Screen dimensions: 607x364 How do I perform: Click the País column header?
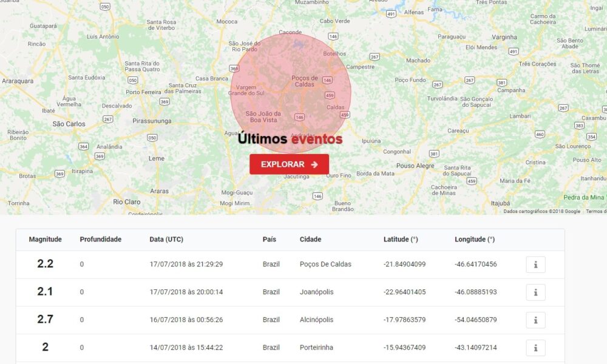(270, 240)
